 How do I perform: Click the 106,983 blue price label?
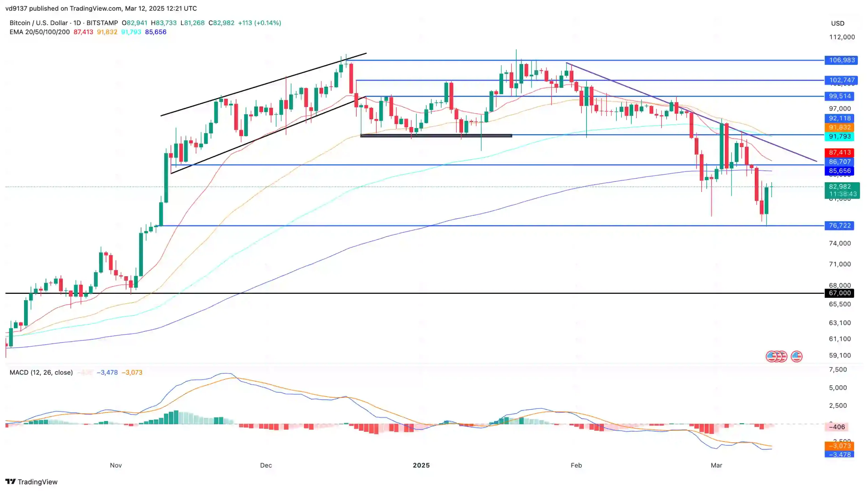click(841, 60)
